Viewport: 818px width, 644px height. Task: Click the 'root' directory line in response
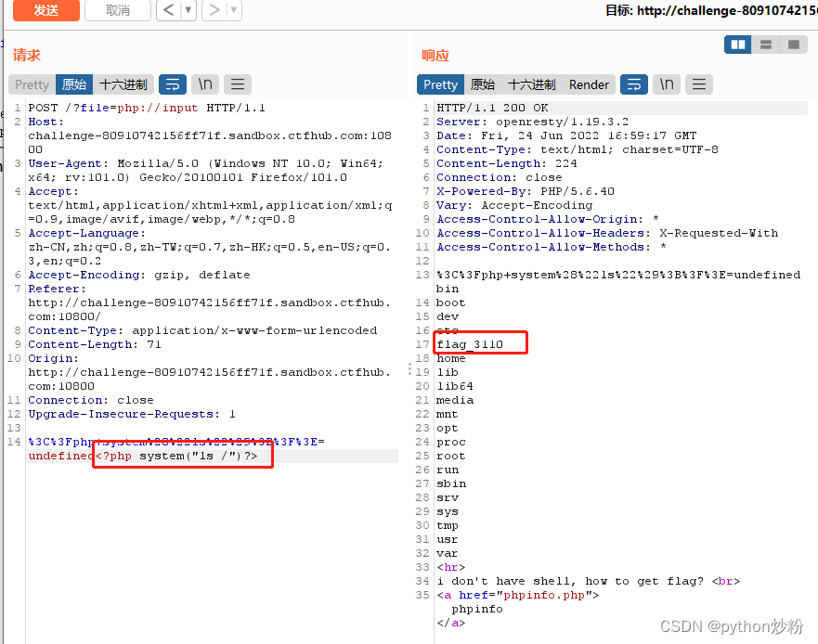coord(450,457)
